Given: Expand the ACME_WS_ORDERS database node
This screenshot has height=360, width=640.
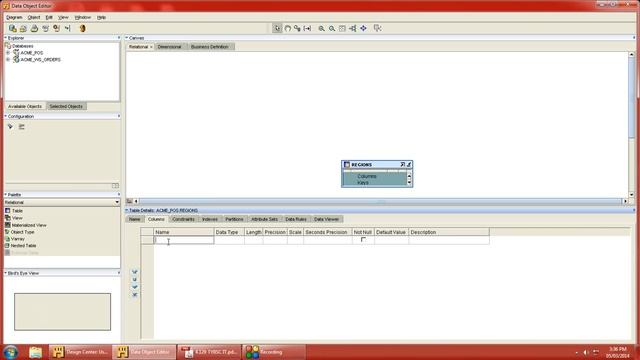Looking at the screenshot, I should 8,60.
